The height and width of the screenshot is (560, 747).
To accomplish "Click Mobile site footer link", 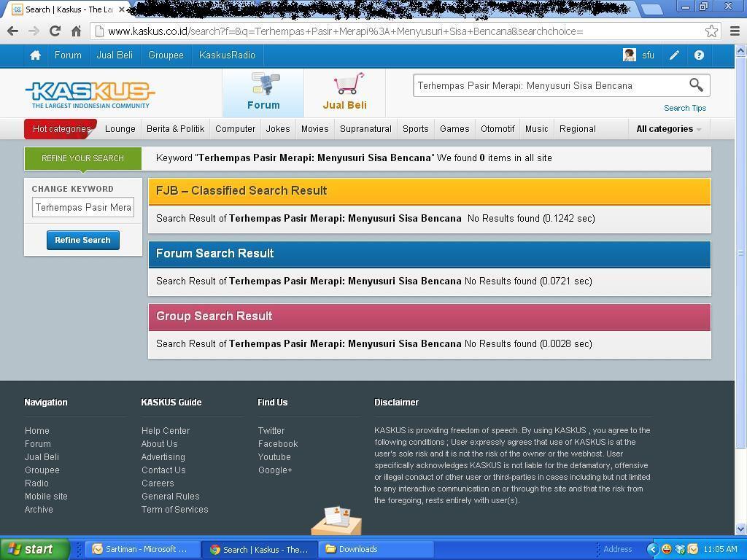I will [x=46, y=496].
